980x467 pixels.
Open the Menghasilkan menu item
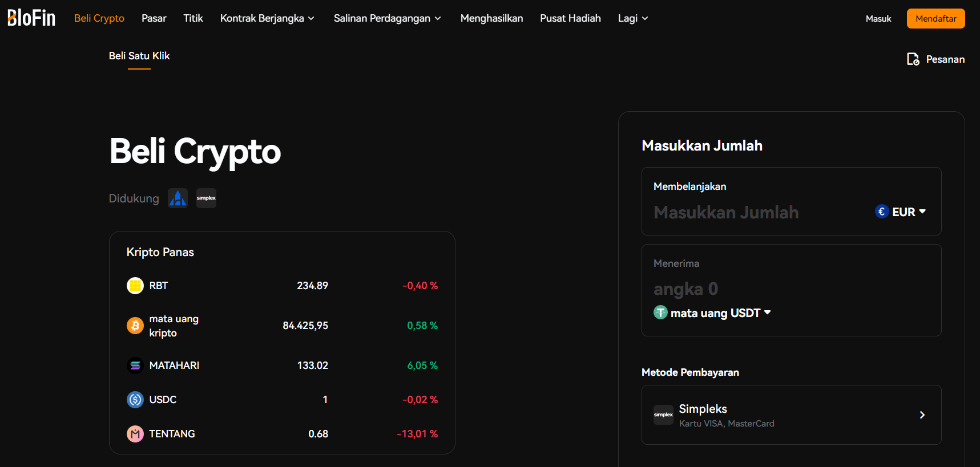pyautogui.click(x=491, y=18)
